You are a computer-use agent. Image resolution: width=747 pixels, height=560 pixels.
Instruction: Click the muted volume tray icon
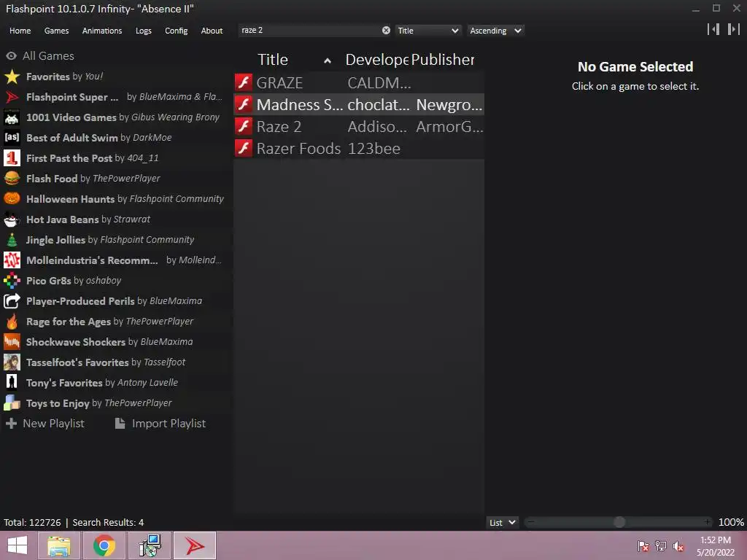coord(678,546)
